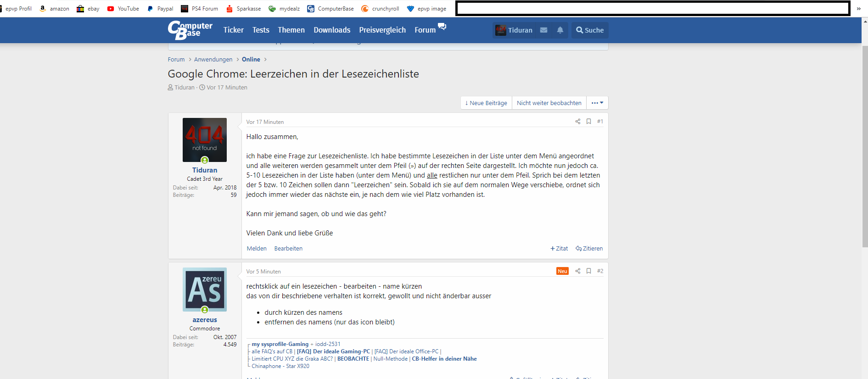Open my sysprofile-Gaming signature link
This screenshot has height=379, width=868.
[280, 344]
